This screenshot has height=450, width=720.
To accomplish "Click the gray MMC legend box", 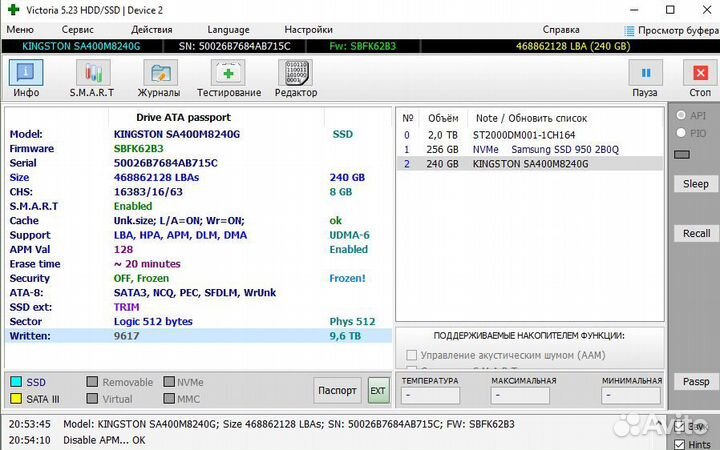I will click(x=169, y=399).
